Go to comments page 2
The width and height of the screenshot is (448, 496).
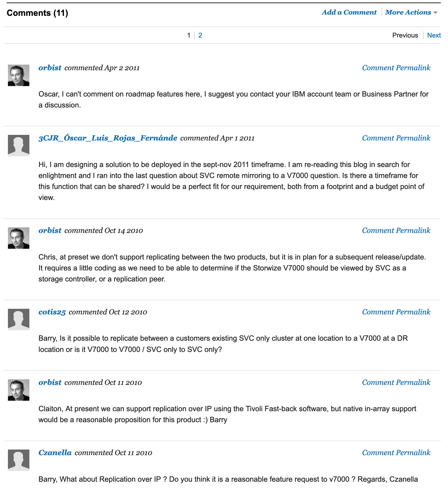(x=200, y=35)
